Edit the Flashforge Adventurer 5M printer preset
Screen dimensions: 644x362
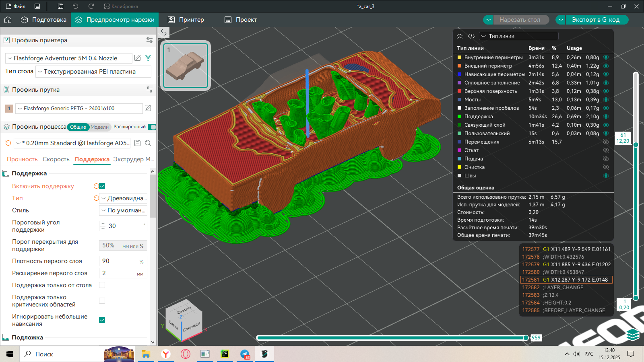[138, 58]
